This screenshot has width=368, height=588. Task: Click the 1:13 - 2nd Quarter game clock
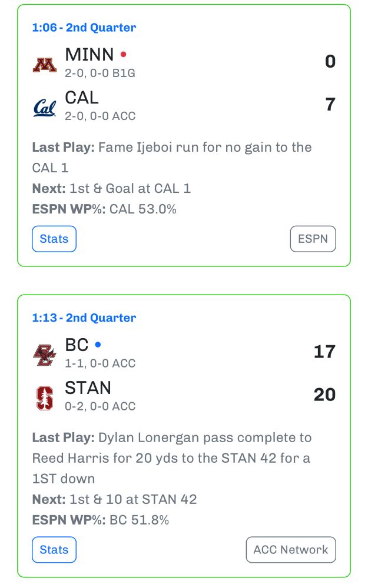tap(84, 318)
